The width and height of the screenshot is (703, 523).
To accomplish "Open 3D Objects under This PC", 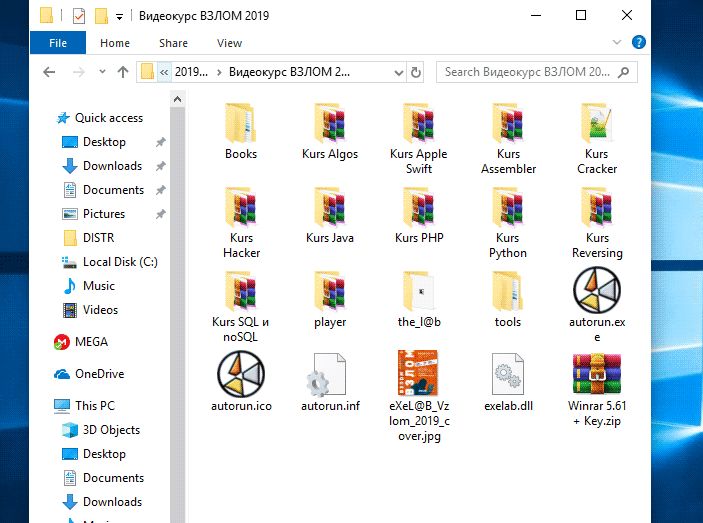I will (x=111, y=430).
